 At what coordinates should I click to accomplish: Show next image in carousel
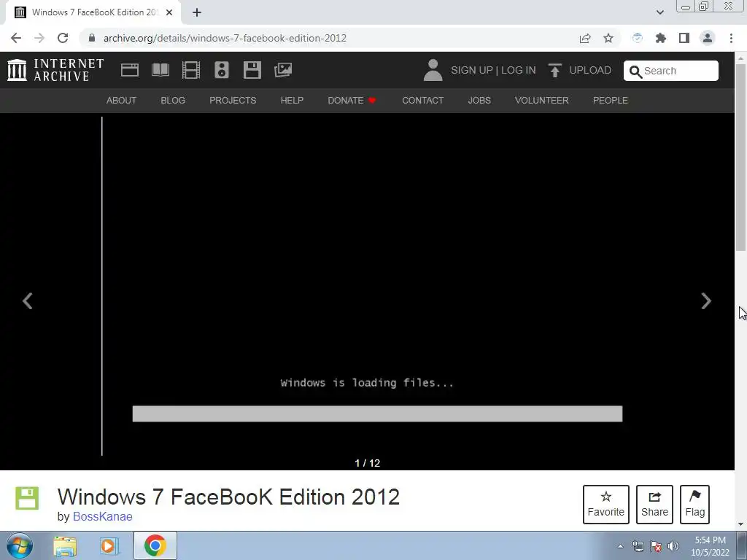(706, 301)
